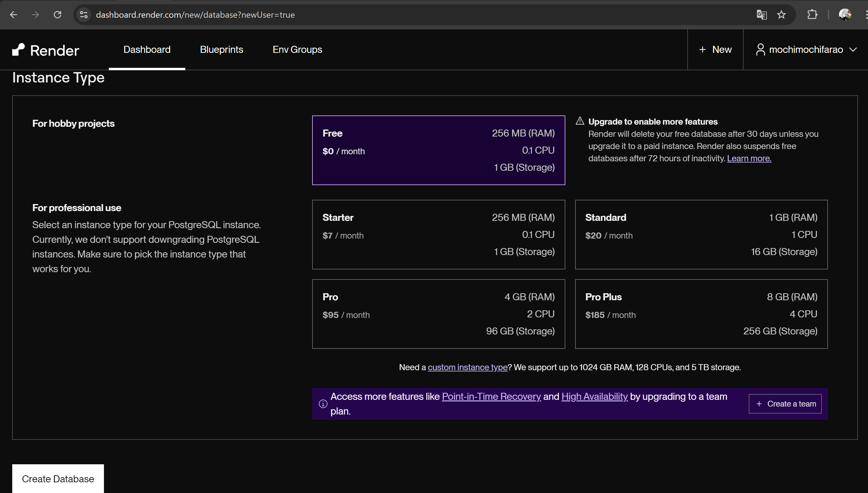Select the Standard instance type
Screen dimensions: 868x493
(701, 234)
